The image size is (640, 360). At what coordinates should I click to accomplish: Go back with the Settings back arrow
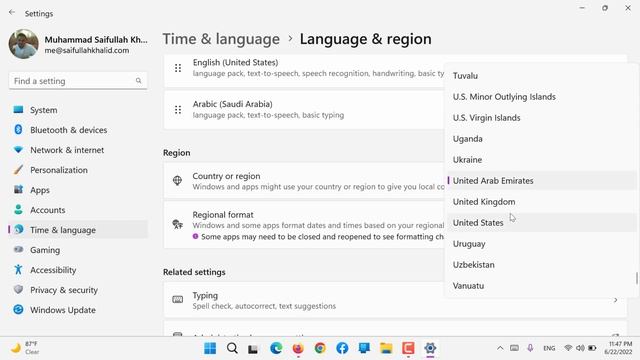pyautogui.click(x=12, y=13)
